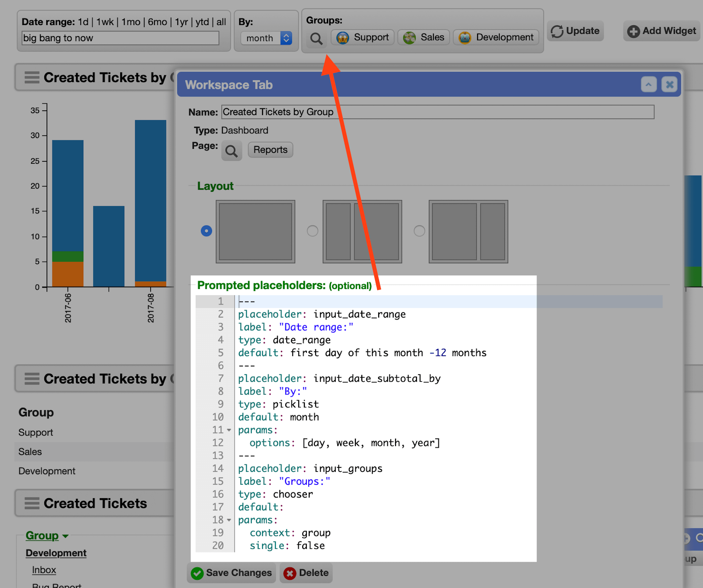Viewport: 703px width, 588px height.
Task: Click the orange segment of 2017-06 bar
Action: click(x=68, y=274)
